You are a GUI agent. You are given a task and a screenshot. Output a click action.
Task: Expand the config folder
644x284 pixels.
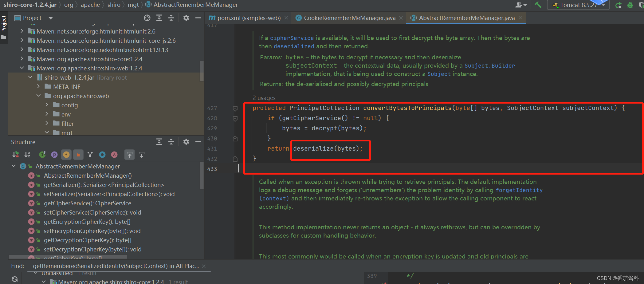coord(47,105)
